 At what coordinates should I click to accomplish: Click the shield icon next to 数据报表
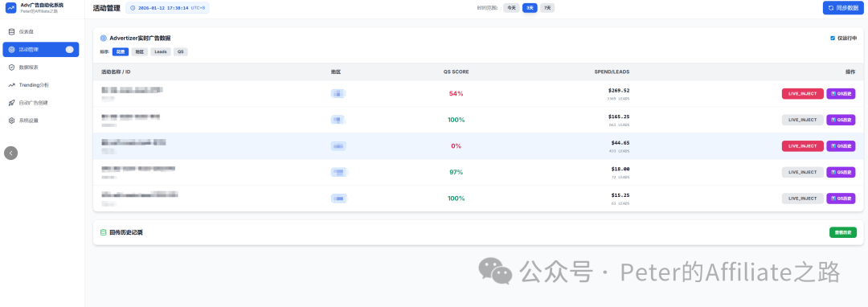tap(11, 67)
